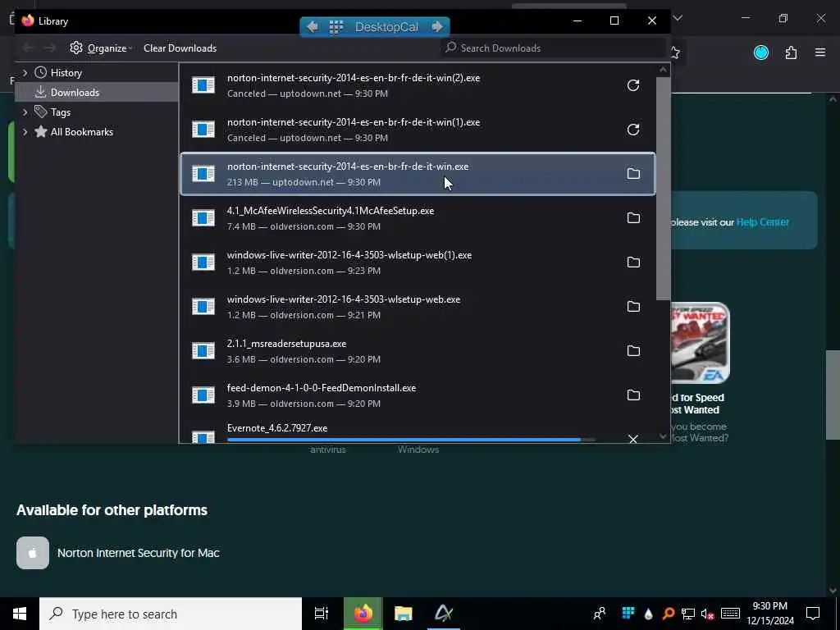Screen dimensions: 840x630
Task: Click the muted volume tray icon
Action: click(x=708, y=614)
